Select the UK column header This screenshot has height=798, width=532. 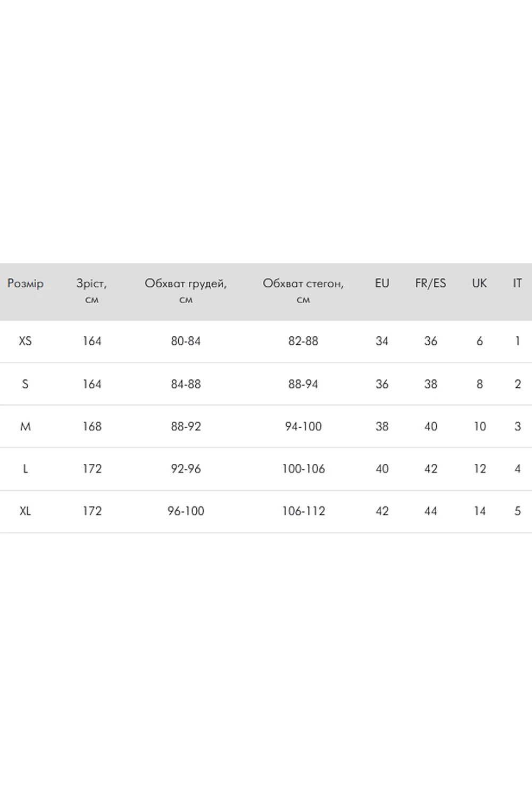(x=479, y=284)
